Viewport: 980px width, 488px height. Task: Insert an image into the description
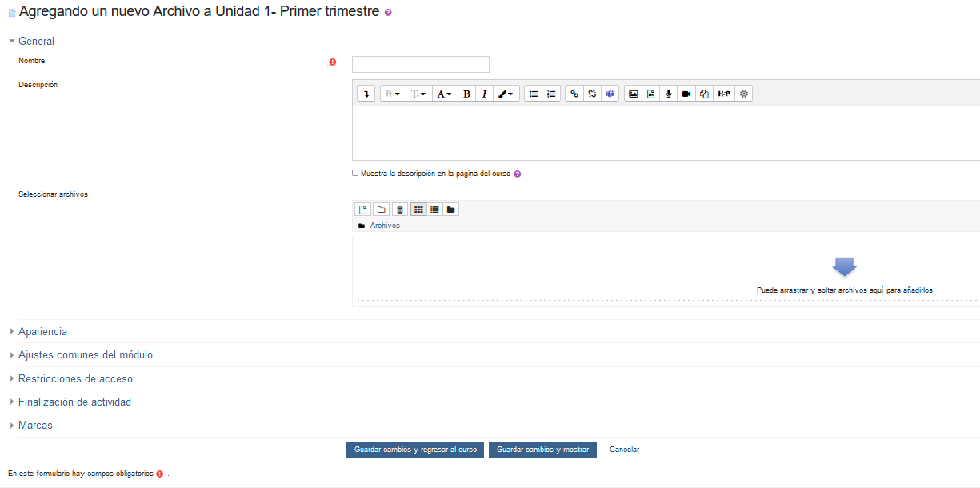634,94
